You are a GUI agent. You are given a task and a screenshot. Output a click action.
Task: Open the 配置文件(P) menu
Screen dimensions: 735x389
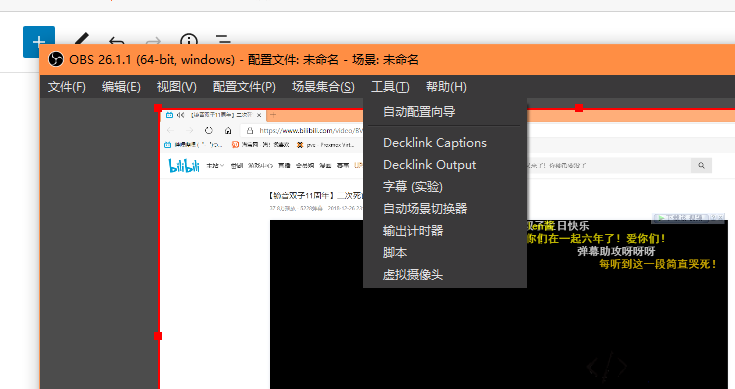click(244, 87)
